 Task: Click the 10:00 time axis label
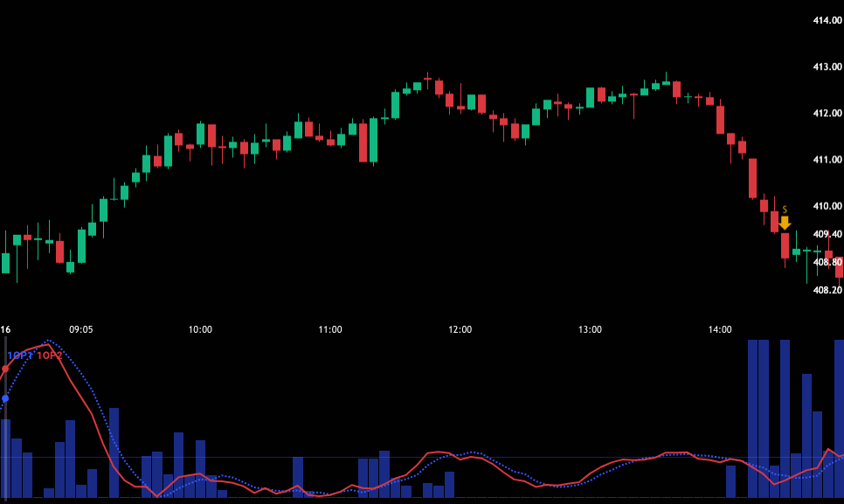200,329
